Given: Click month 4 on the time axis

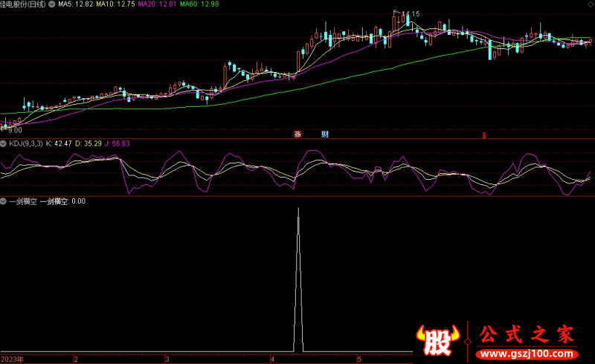Looking at the screenshot, I should click(x=273, y=359).
